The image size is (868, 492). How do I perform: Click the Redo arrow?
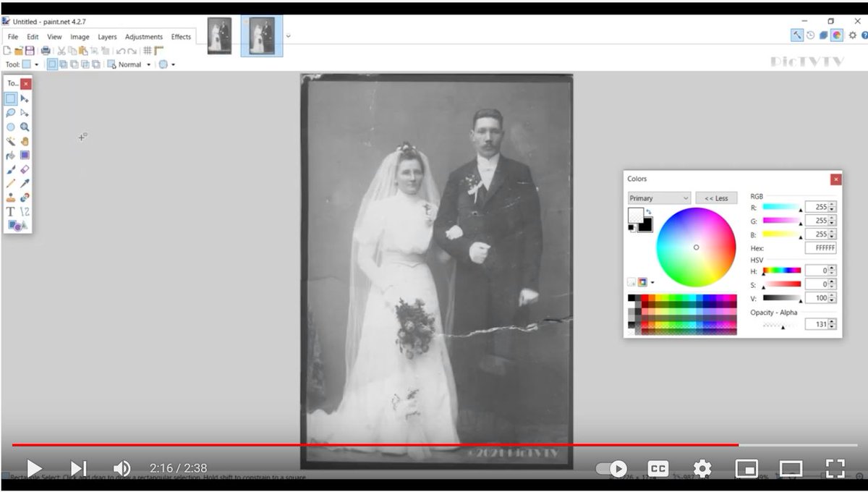(x=132, y=51)
